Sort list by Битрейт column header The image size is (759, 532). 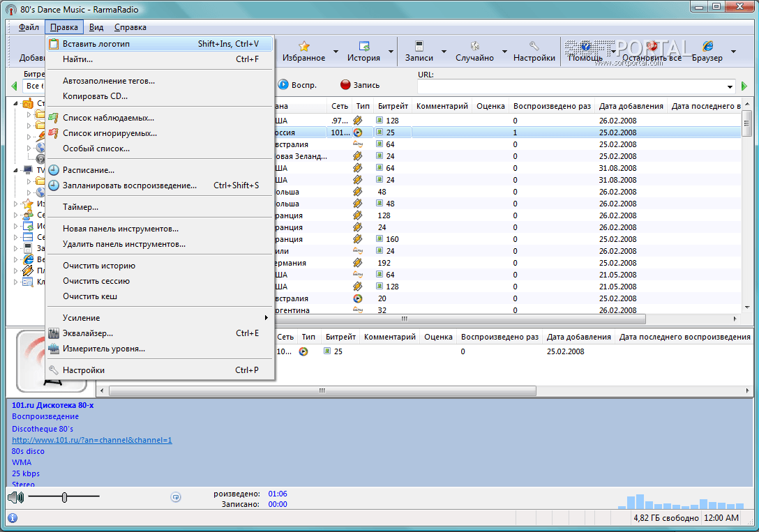[392, 106]
